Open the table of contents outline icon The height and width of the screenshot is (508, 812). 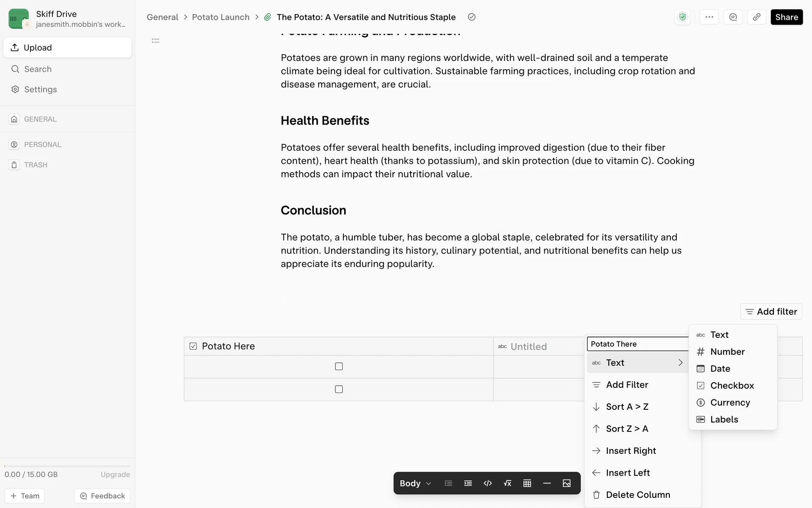pos(156,41)
